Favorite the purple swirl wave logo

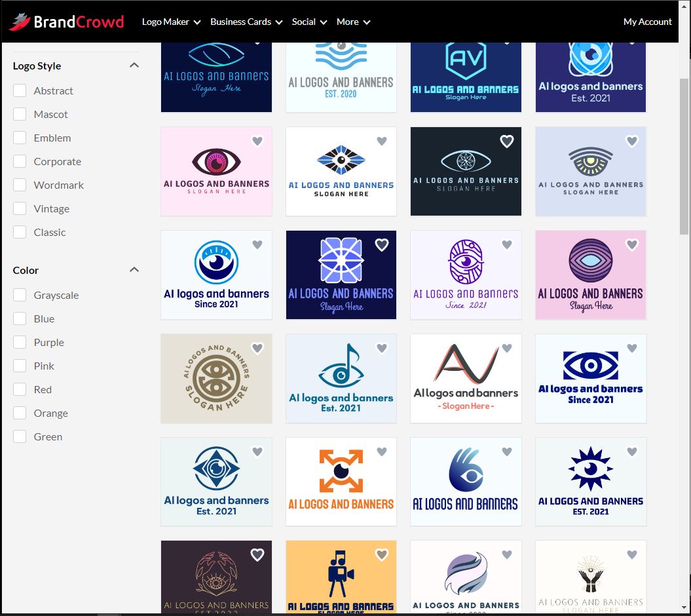click(x=507, y=554)
